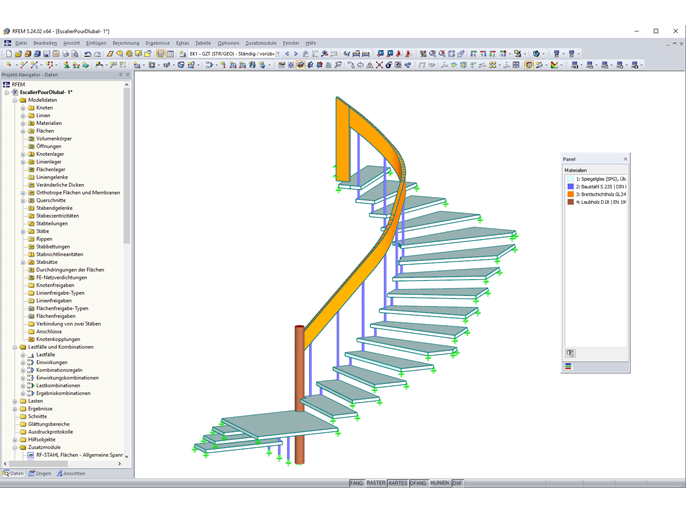Click the Undo arrow in the toolbar
686x514 pixels.
coord(88,54)
